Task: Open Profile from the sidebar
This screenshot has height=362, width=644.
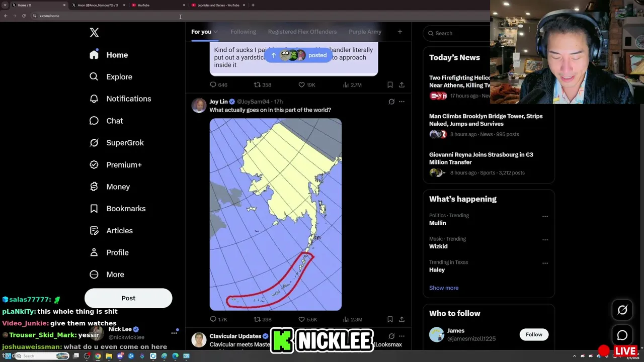Action: [109, 252]
